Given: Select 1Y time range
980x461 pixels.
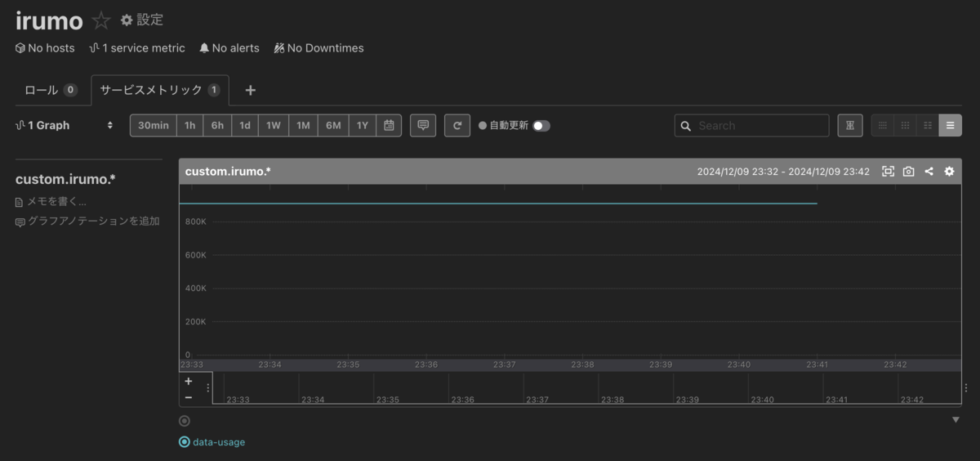Looking at the screenshot, I should pos(363,125).
